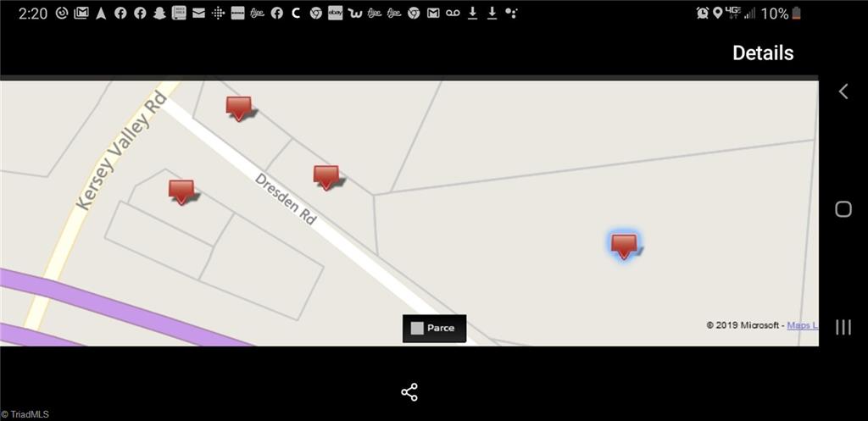Tap the battery icon
This screenshot has height=421, width=868.
click(796, 14)
